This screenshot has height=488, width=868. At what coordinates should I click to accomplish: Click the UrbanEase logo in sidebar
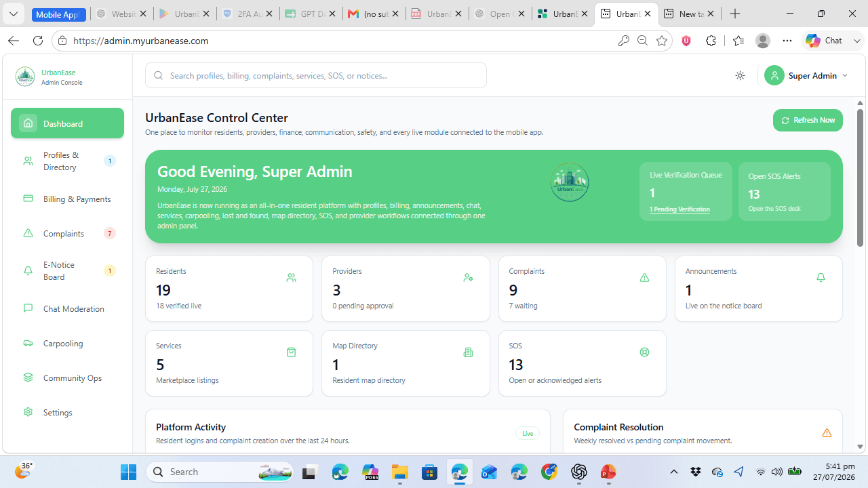coord(25,77)
